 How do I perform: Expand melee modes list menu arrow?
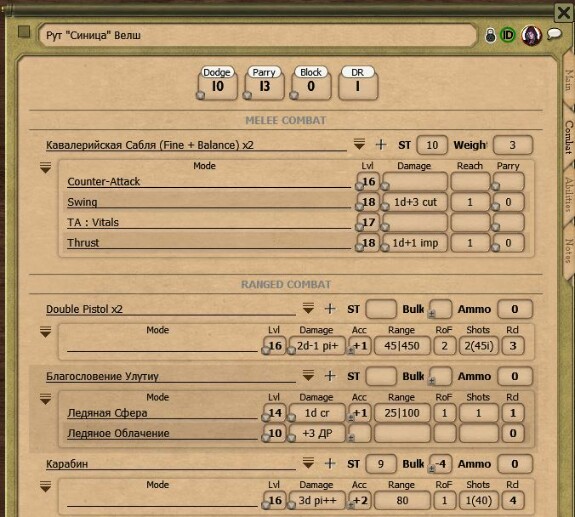coord(45,168)
